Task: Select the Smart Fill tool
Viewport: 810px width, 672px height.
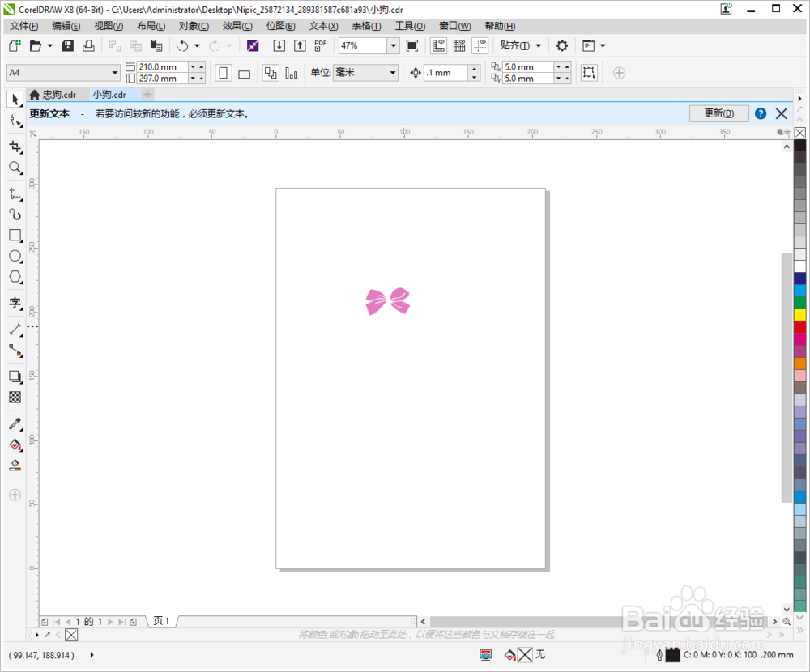Action: click(x=15, y=466)
